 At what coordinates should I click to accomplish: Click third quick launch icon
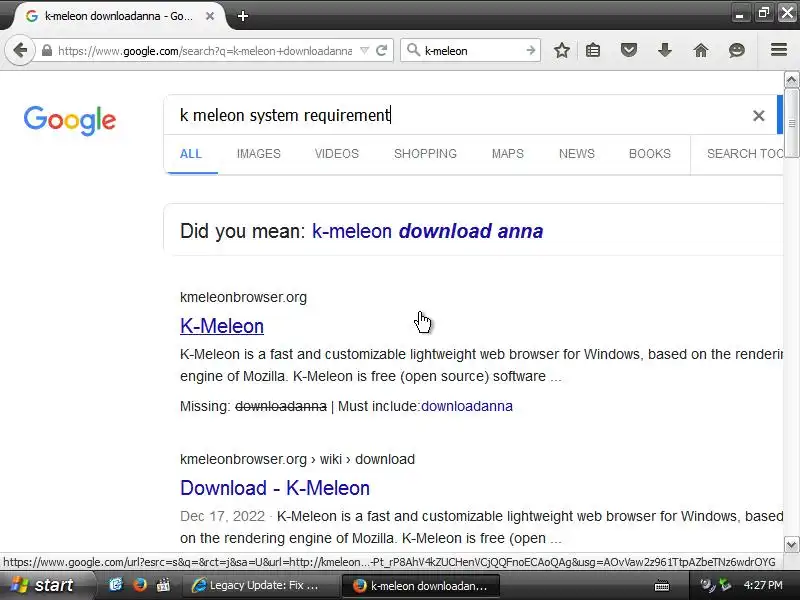point(163,585)
